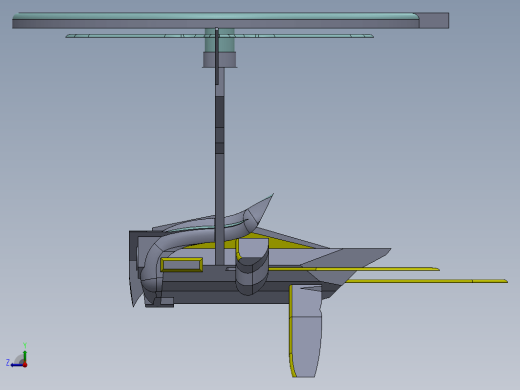Click the yellow leading edge of the fin
The image size is (520, 390).
click(291, 330)
